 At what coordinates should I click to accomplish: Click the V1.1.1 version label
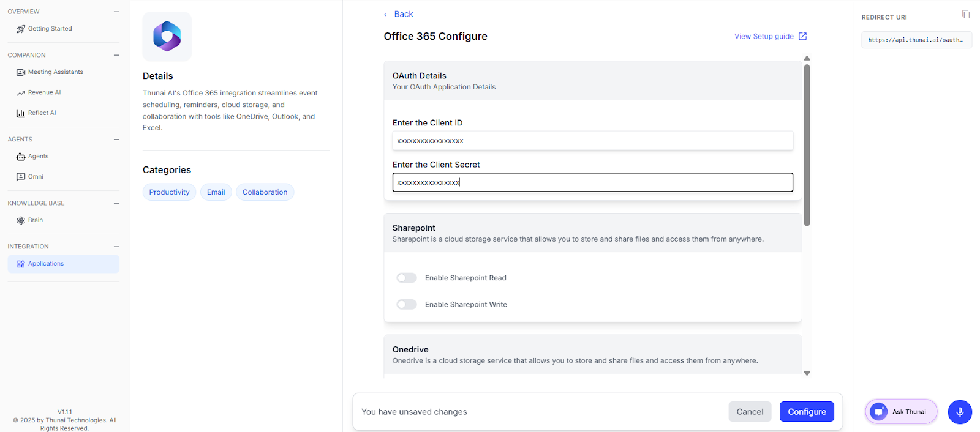[65, 412]
